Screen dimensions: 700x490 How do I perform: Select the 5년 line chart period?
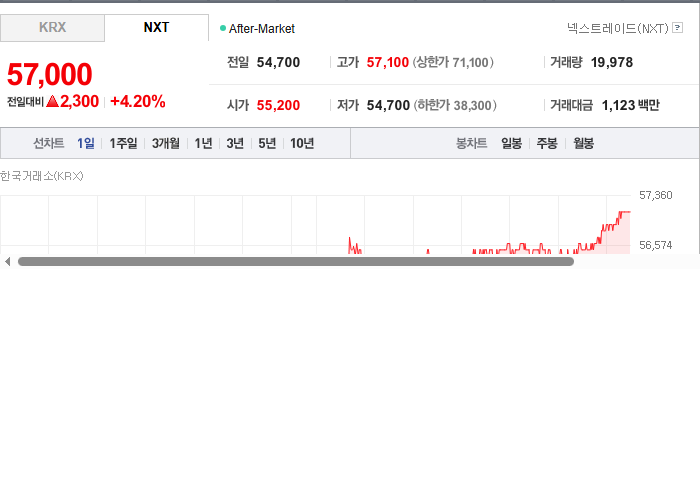(267, 143)
